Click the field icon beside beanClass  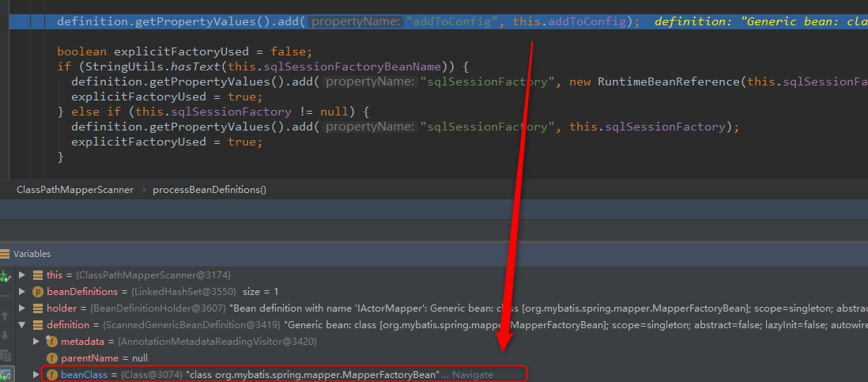click(x=52, y=375)
